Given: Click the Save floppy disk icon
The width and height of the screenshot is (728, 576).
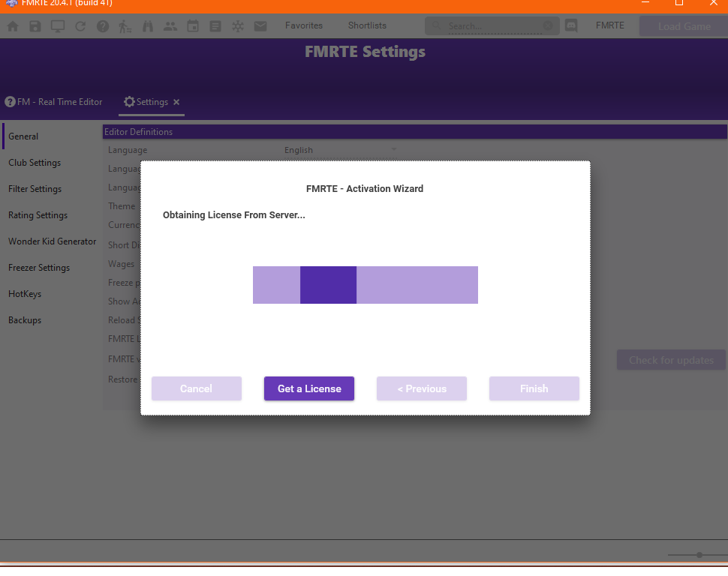Looking at the screenshot, I should pos(35,26).
